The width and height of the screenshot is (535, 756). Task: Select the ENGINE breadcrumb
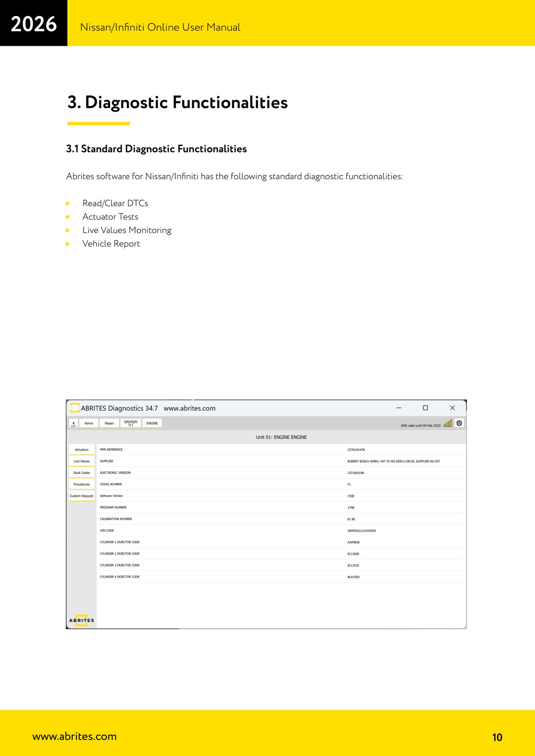click(x=152, y=423)
